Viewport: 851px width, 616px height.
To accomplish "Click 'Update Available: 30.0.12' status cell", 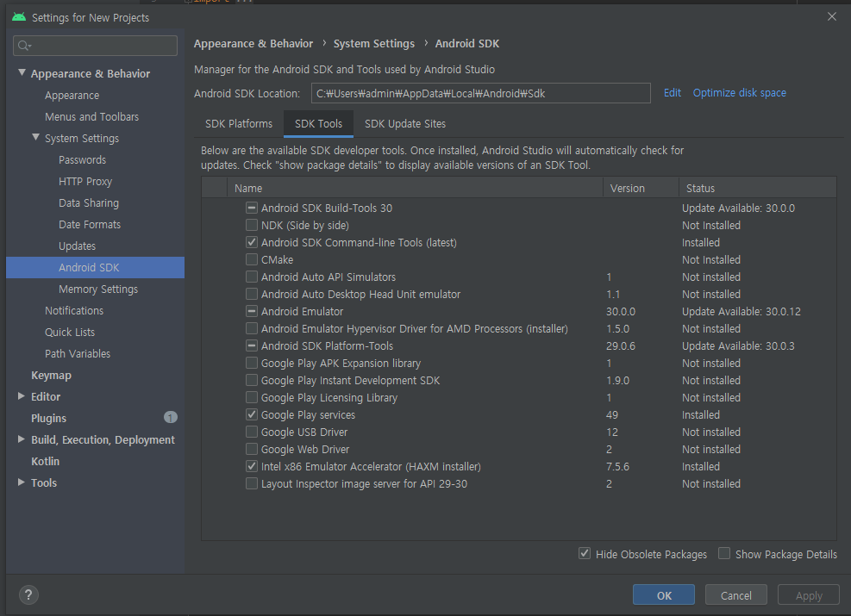I will [x=741, y=311].
